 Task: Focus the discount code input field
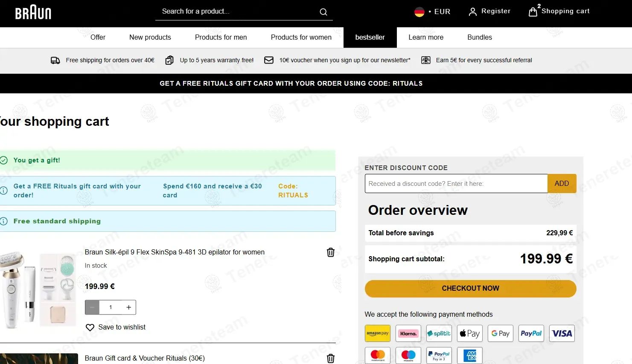456,183
